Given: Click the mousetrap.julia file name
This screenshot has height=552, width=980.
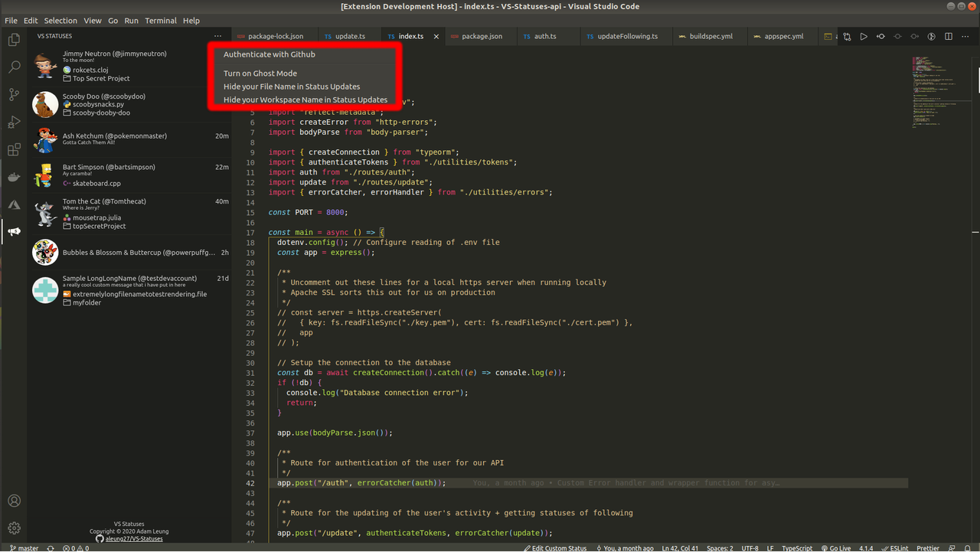Looking at the screenshot, I should pyautogui.click(x=97, y=217).
